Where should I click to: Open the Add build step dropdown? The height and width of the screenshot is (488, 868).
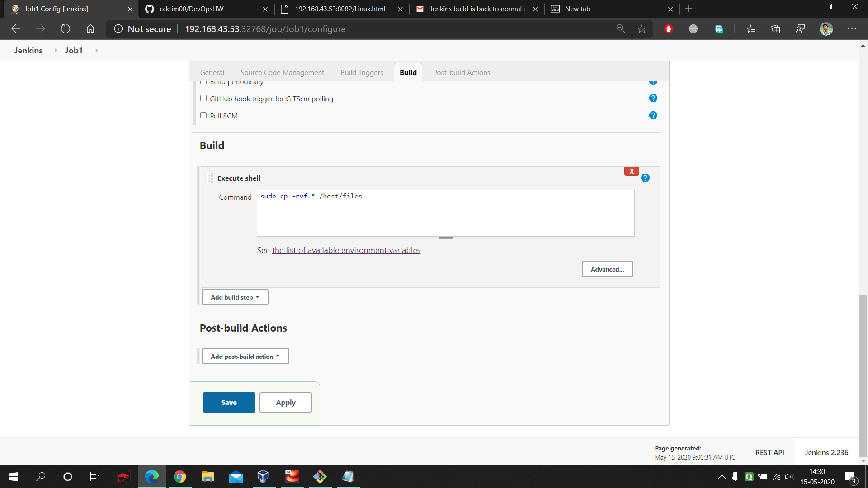click(235, 297)
